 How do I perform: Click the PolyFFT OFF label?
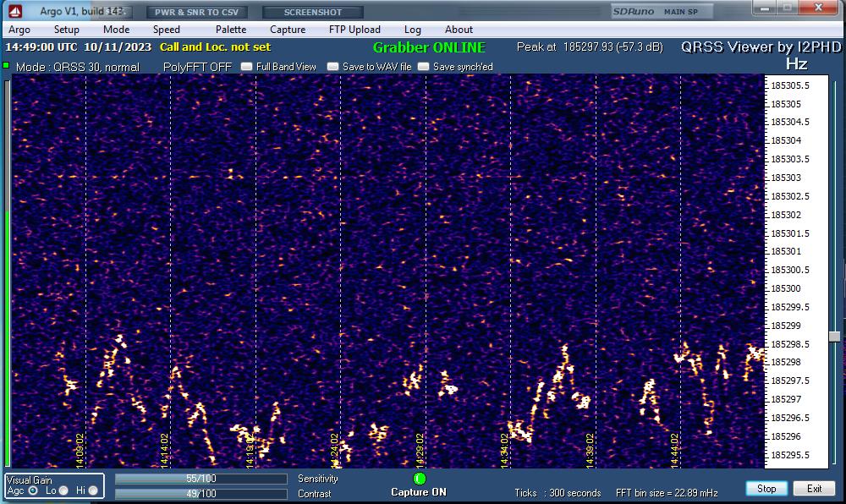tap(197, 67)
